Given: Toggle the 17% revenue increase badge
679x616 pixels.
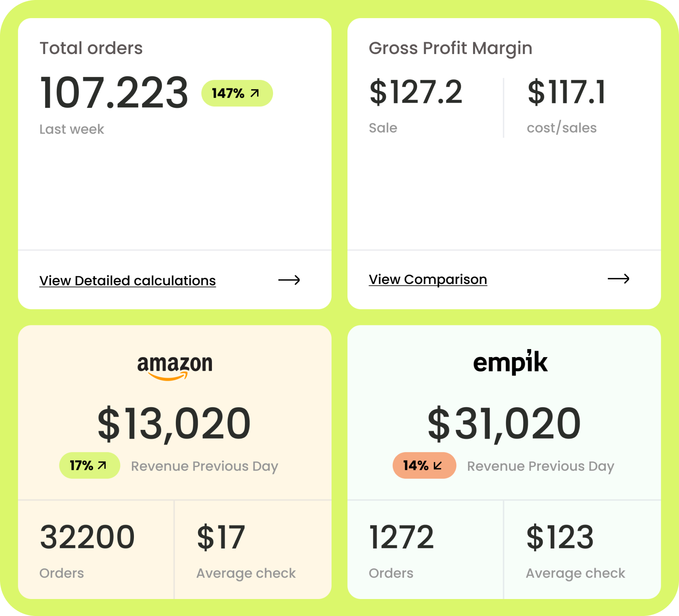Looking at the screenshot, I should (x=89, y=465).
